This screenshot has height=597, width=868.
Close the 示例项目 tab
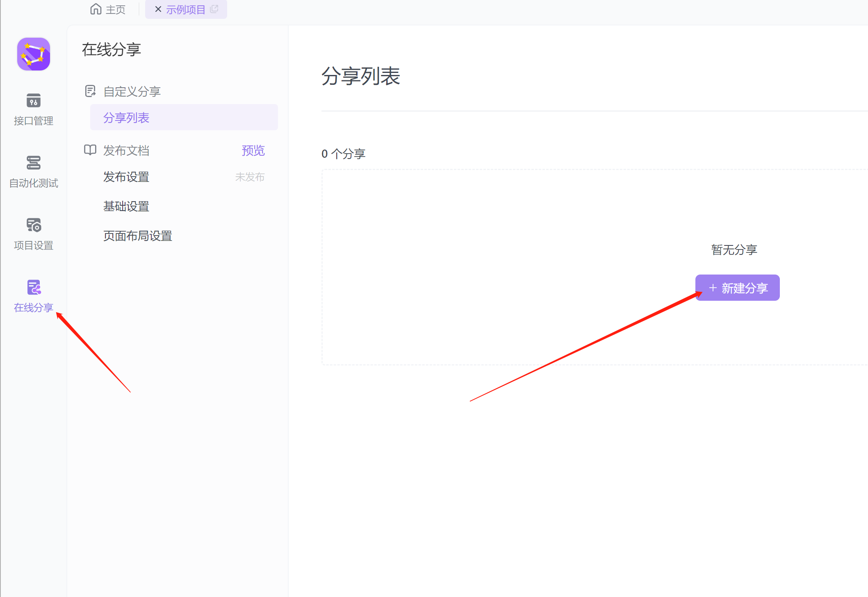point(158,9)
